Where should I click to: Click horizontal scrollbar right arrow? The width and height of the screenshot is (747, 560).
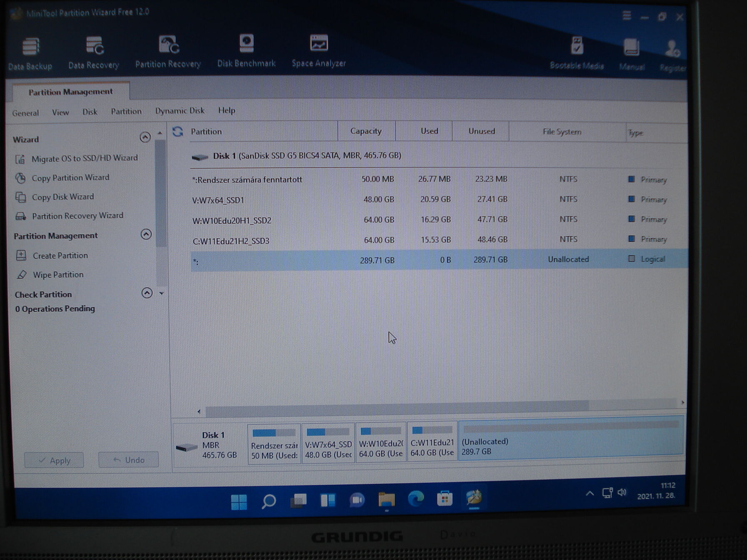coord(682,403)
